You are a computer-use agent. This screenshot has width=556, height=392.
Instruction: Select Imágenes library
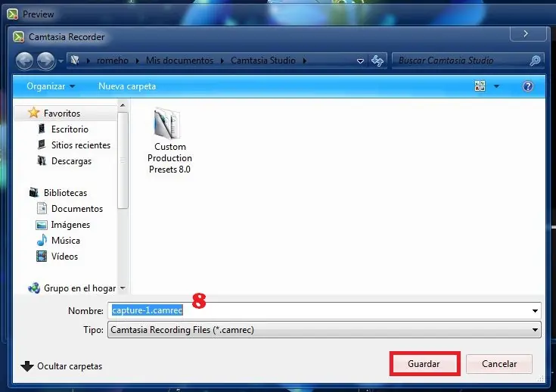pos(70,225)
